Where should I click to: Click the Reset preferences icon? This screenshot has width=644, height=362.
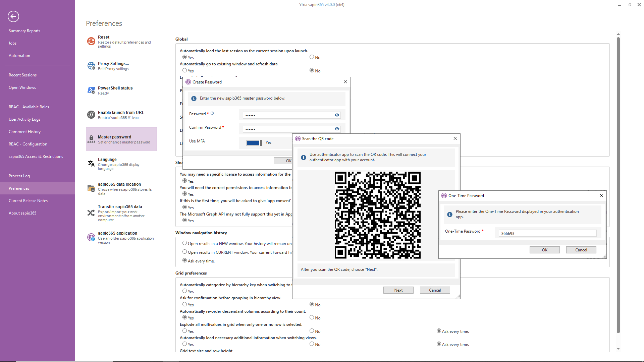point(91,41)
